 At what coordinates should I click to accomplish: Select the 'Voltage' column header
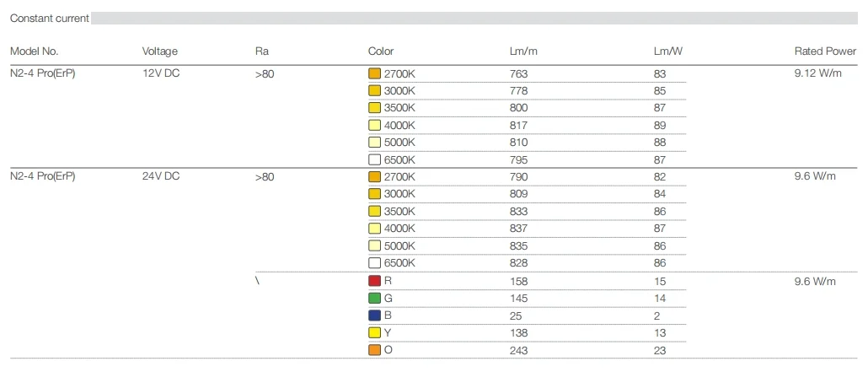pos(159,51)
